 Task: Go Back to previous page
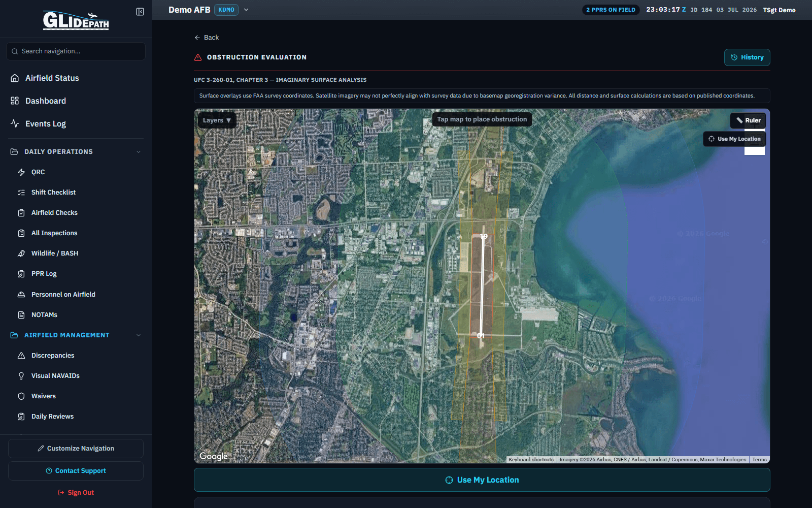(x=207, y=38)
